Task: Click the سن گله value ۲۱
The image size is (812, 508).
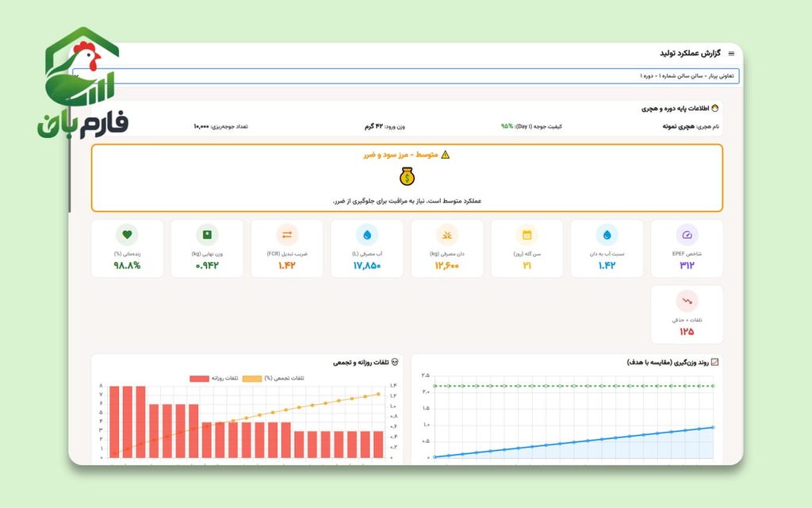Action: pyautogui.click(x=527, y=265)
